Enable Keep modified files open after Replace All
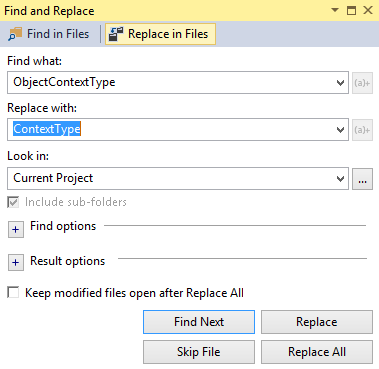Viewport: 379px width, 369px height. [13, 292]
